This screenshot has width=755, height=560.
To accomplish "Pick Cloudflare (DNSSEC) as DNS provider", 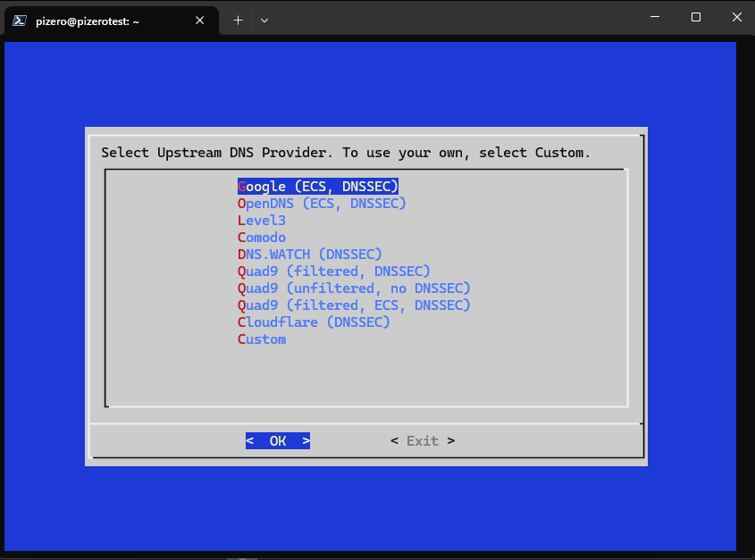I will pyautogui.click(x=314, y=322).
